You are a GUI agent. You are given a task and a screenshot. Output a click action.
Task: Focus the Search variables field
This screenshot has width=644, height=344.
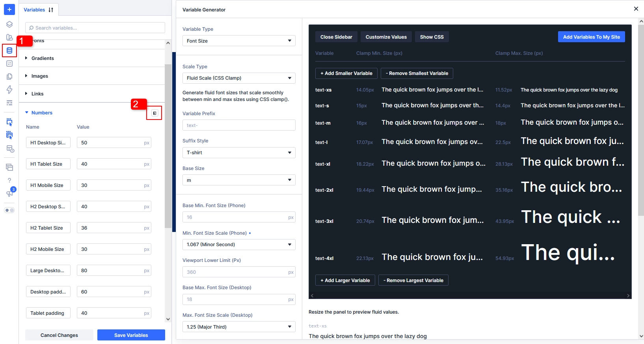pos(95,28)
